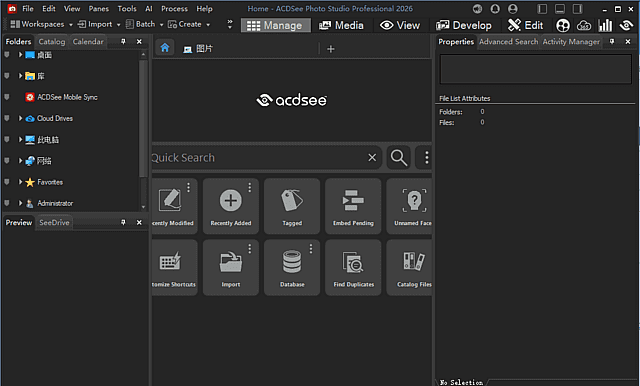The width and height of the screenshot is (640, 386).
Task: Switch to Edit mode
Action: click(x=525, y=25)
